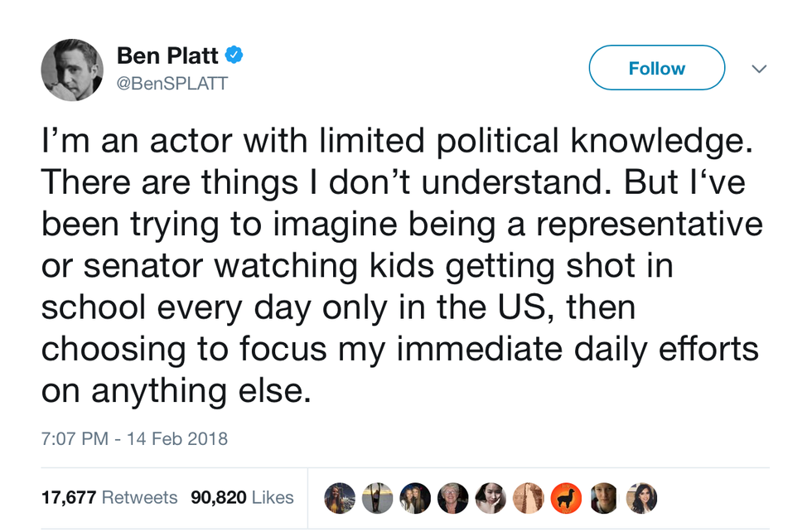Image resolution: width=812 pixels, height=532 pixels.
Task: Click the close-up face avatar after the llama
Action: coord(604,498)
